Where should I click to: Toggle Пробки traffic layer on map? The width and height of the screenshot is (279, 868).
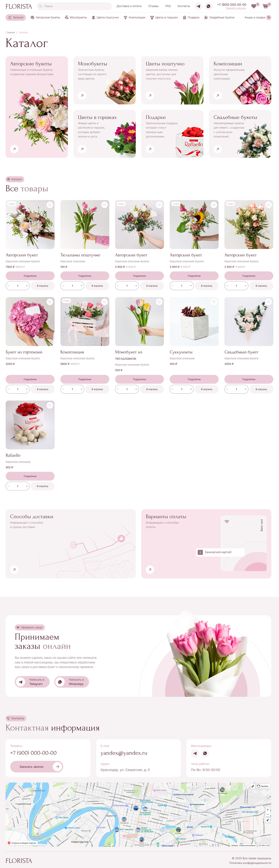[x=263, y=786]
